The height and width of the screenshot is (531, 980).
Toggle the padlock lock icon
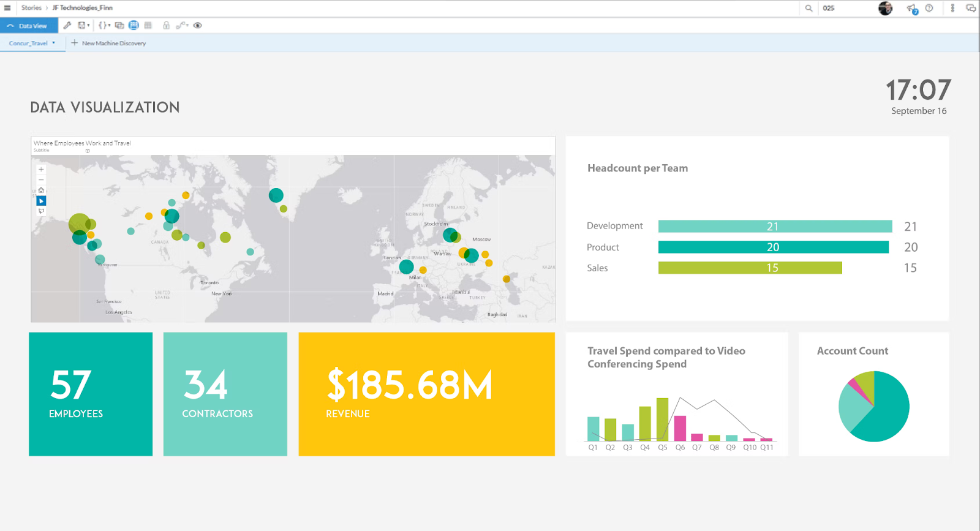click(x=166, y=26)
